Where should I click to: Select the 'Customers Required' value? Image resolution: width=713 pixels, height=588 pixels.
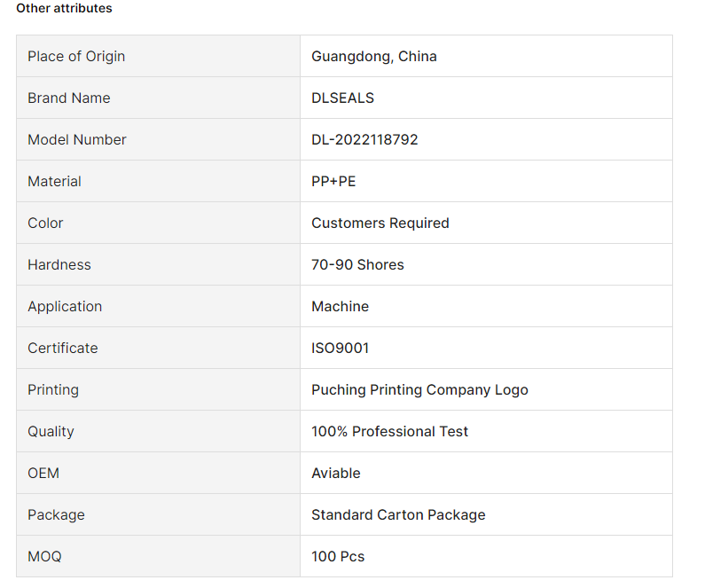pos(380,223)
